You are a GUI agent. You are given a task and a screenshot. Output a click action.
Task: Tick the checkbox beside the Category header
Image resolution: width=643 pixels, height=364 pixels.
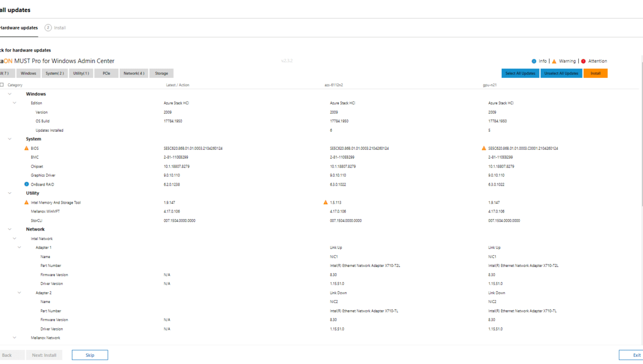(x=2, y=85)
